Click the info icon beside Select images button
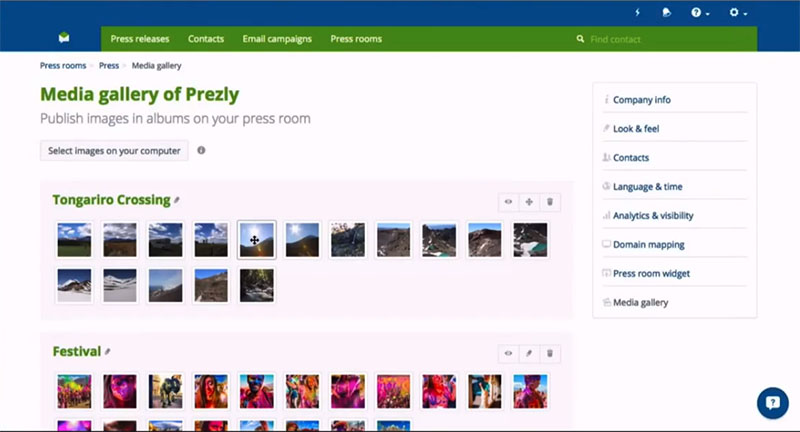 coord(201,150)
